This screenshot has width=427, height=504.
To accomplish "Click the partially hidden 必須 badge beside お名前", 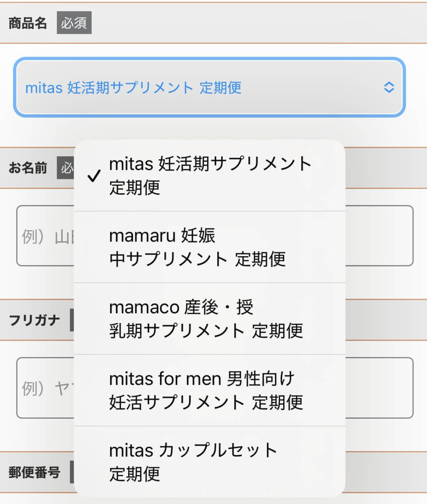I will click(x=66, y=168).
